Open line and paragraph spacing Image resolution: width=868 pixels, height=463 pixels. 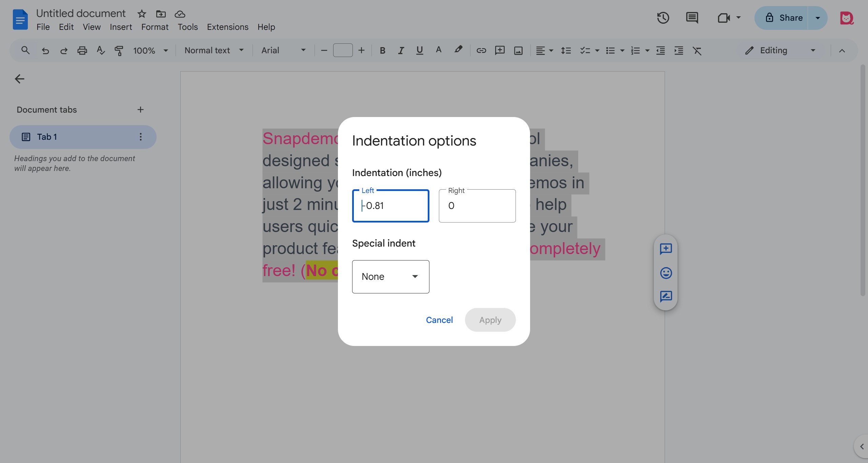566,51
